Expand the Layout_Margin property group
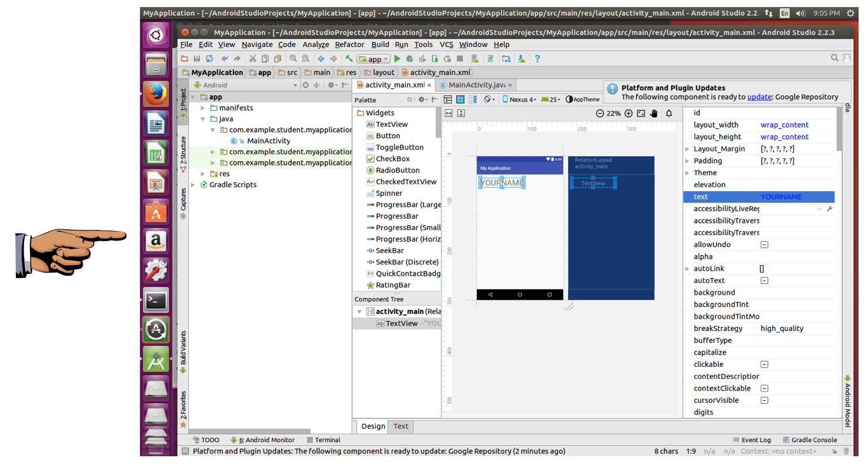Viewport: 868px width, 468px height. (687, 149)
